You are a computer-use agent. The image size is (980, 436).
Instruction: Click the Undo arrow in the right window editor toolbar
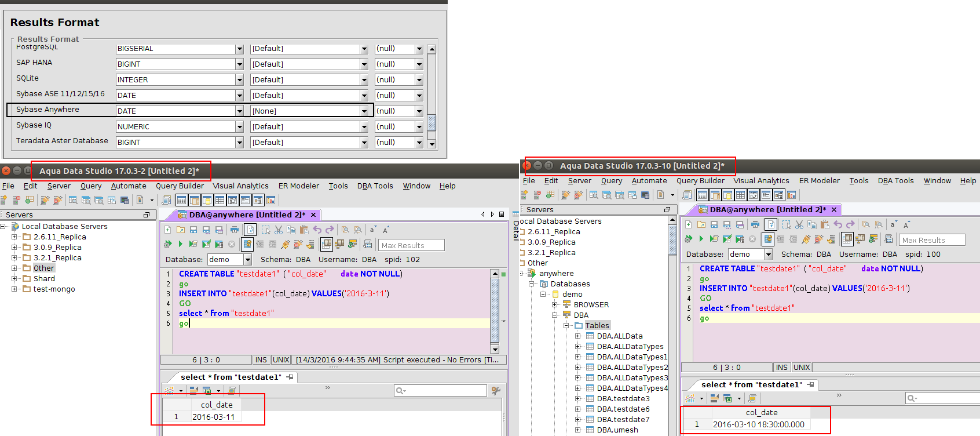838,224
